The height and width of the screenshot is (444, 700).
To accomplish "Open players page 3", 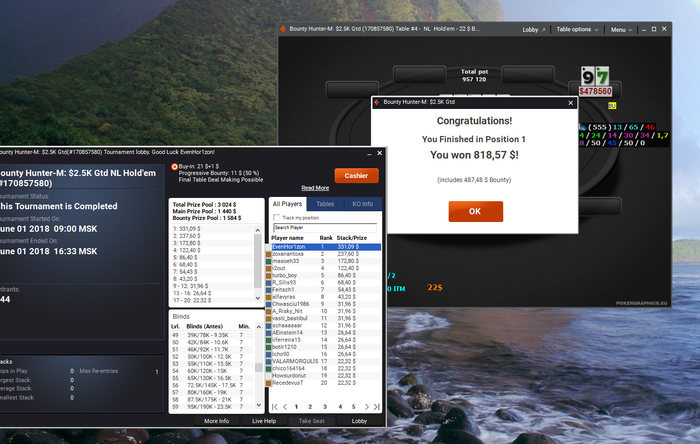I will click(x=325, y=407).
